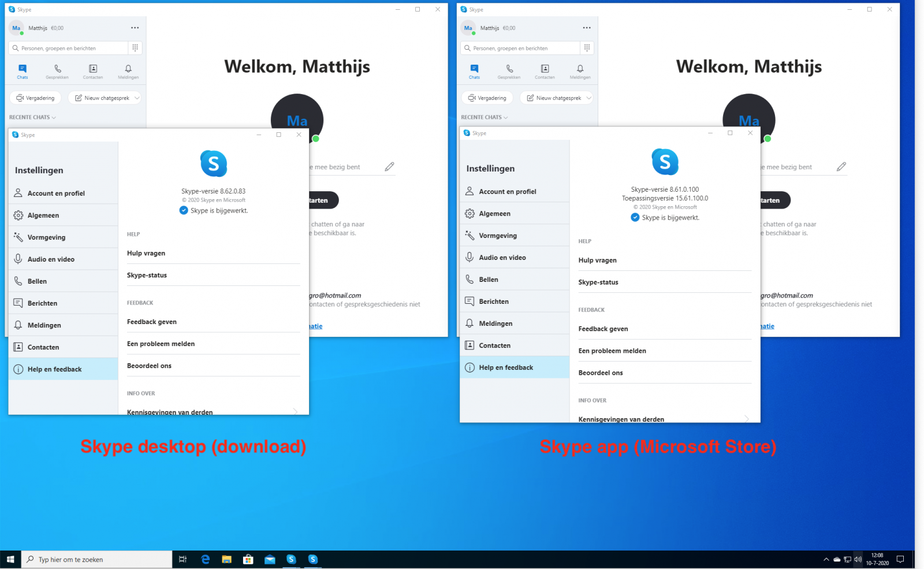Image resolution: width=924 pixels, height=569 pixels.
Task: Open Microsoft Store from the taskbar
Action: pos(248,559)
